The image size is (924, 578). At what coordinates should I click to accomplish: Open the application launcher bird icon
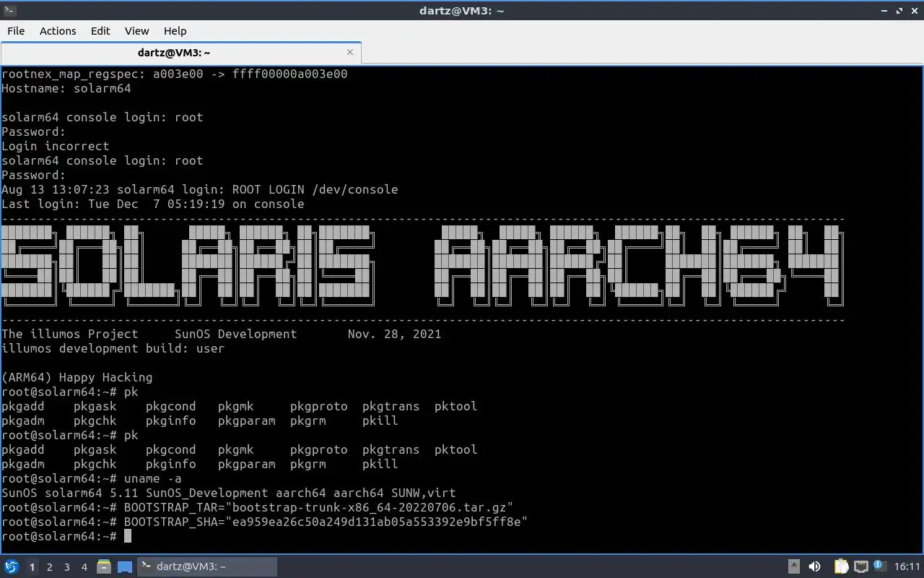click(12, 566)
